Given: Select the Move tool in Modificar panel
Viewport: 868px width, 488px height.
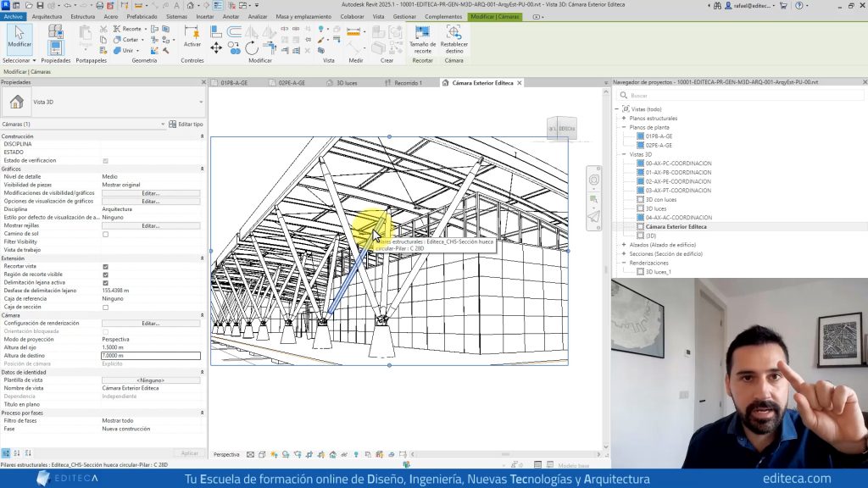Looking at the screenshot, I should coord(216,47).
